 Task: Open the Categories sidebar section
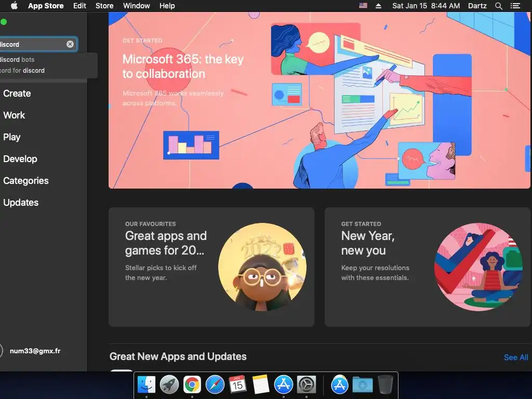click(x=26, y=180)
